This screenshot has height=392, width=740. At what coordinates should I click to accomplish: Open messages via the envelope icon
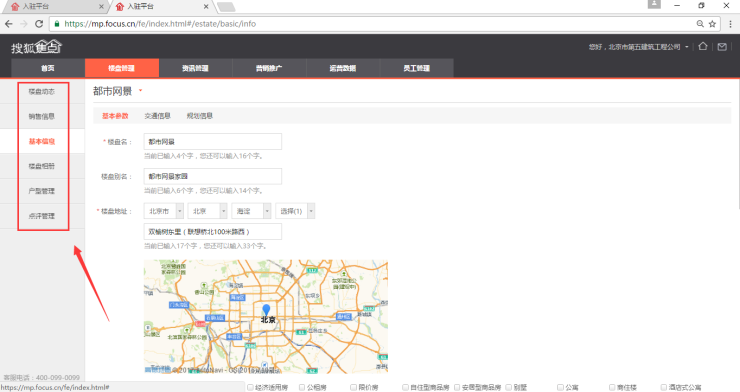pos(722,47)
